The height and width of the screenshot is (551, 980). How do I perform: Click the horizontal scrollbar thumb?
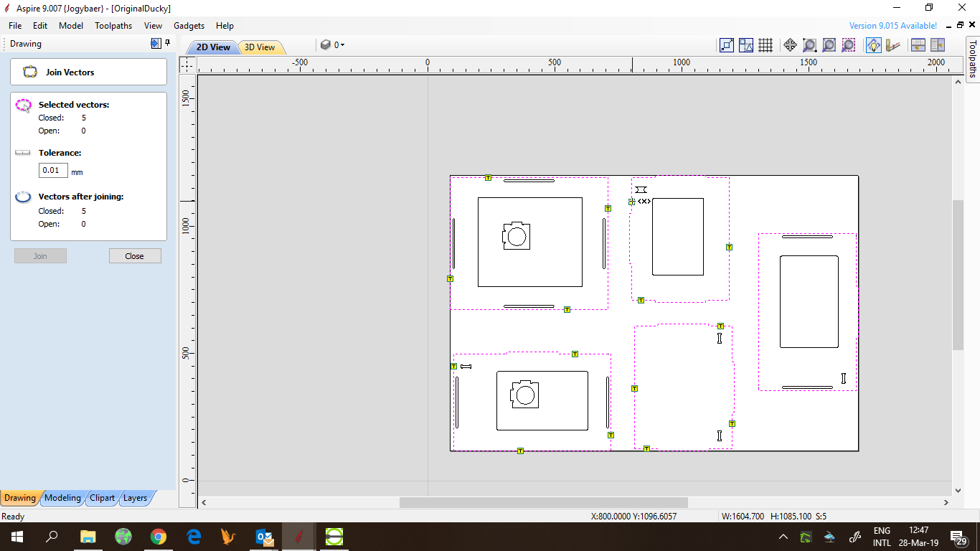point(543,502)
